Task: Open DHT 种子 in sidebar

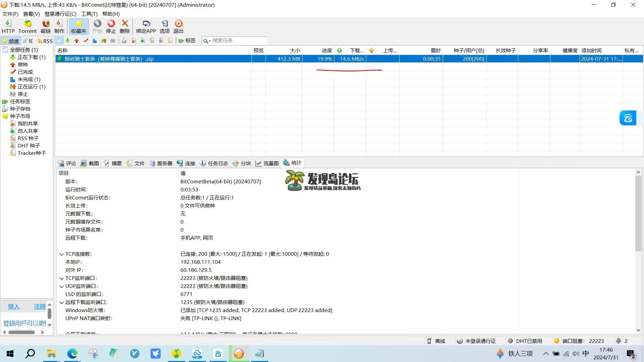Action: [x=29, y=145]
